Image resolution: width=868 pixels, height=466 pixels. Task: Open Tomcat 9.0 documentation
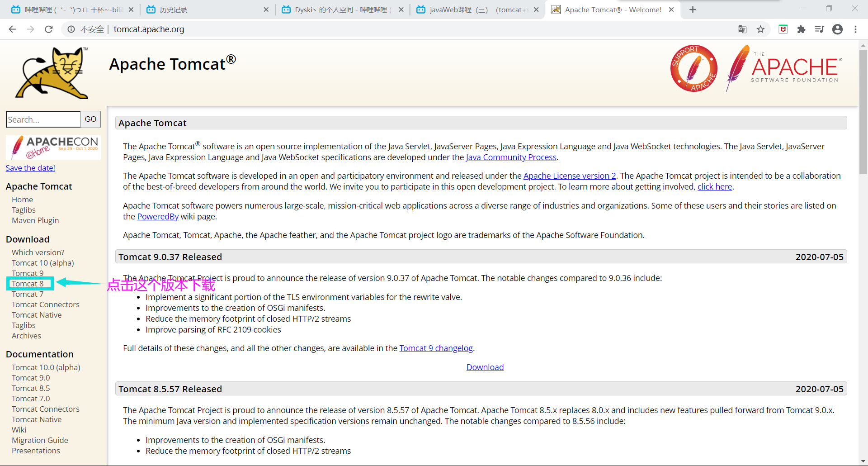31,378
